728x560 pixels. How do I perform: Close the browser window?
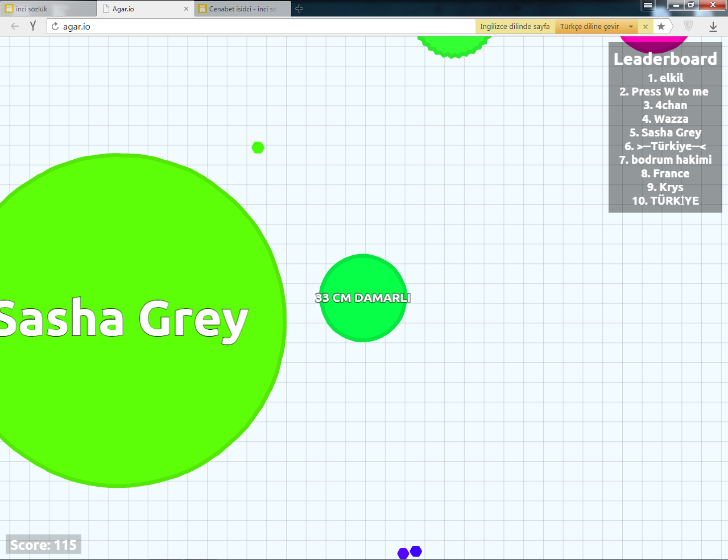(713, 5)
